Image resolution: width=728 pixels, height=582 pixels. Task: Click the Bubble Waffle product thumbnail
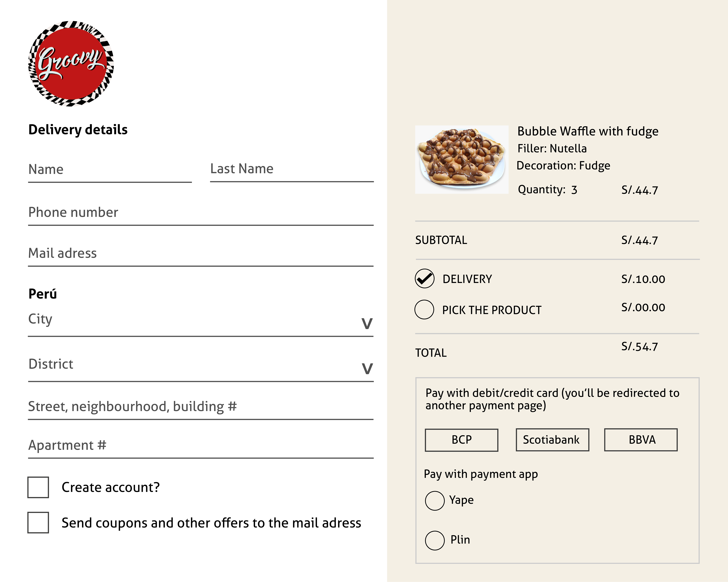tap(461, 160)
